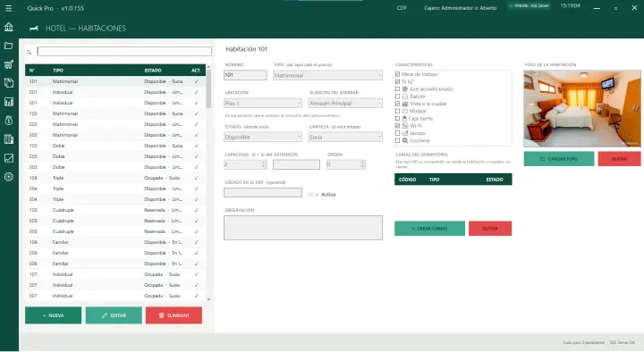Open Almacén del minibar dropdown
Image resolution: width=644 pixels, height=352 pixels.
[345, 104]
